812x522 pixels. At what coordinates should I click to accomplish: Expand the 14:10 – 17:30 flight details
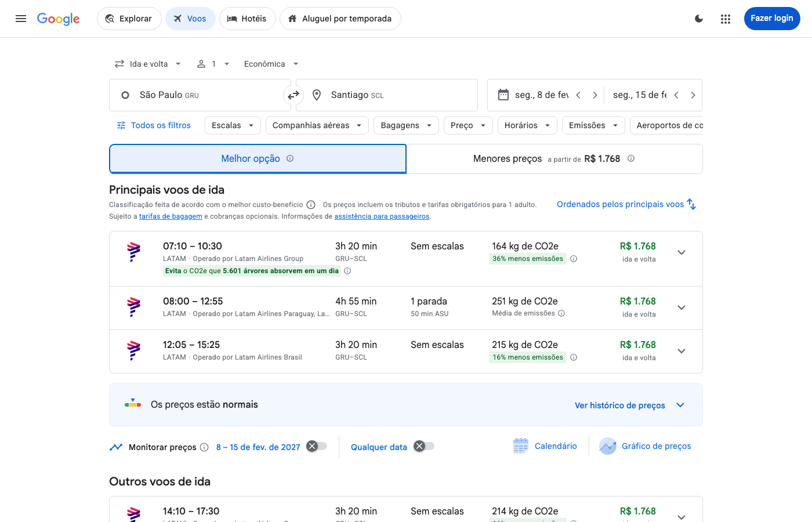(x=681, y=516)
